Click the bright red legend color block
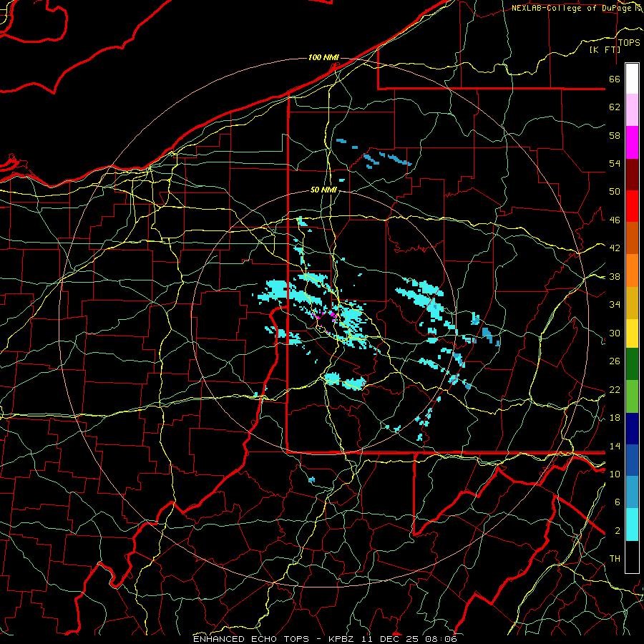 click(x=632, y=206)
